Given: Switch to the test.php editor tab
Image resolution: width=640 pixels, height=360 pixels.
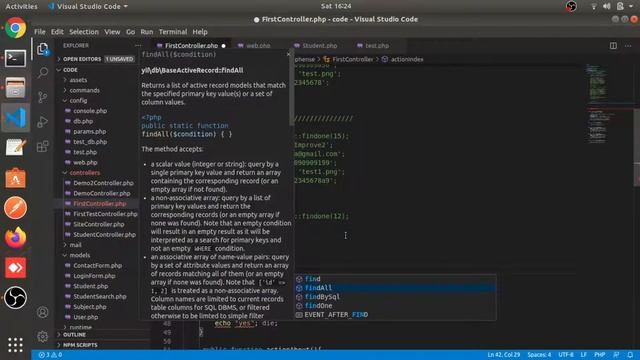Looking at the screenshot, I should point(376,46).
